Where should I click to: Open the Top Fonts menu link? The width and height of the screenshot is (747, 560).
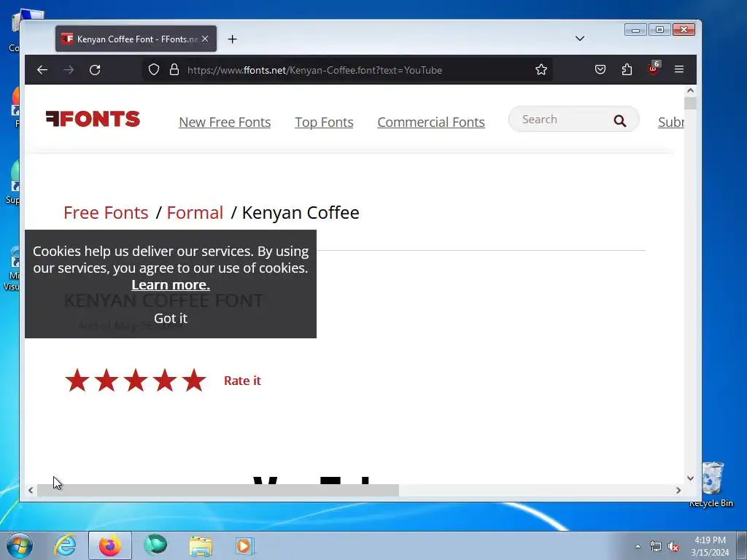pos(324,122)
